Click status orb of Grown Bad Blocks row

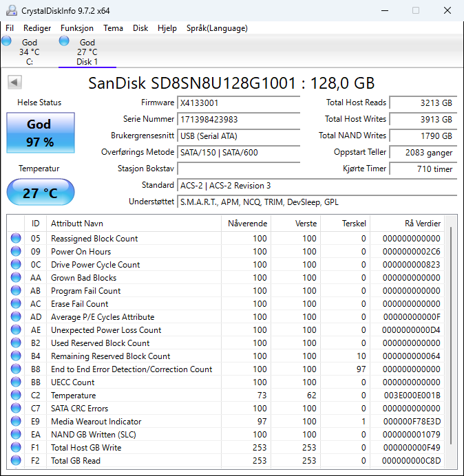click(x=16, y=277)
